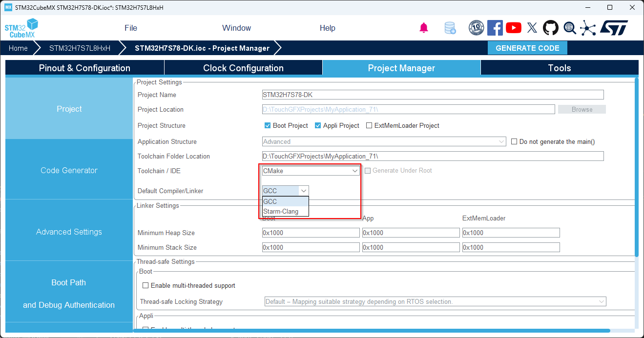This screenshot has width=644, height=338.
Task: Open the database update icon
Action: pos(450,28)
